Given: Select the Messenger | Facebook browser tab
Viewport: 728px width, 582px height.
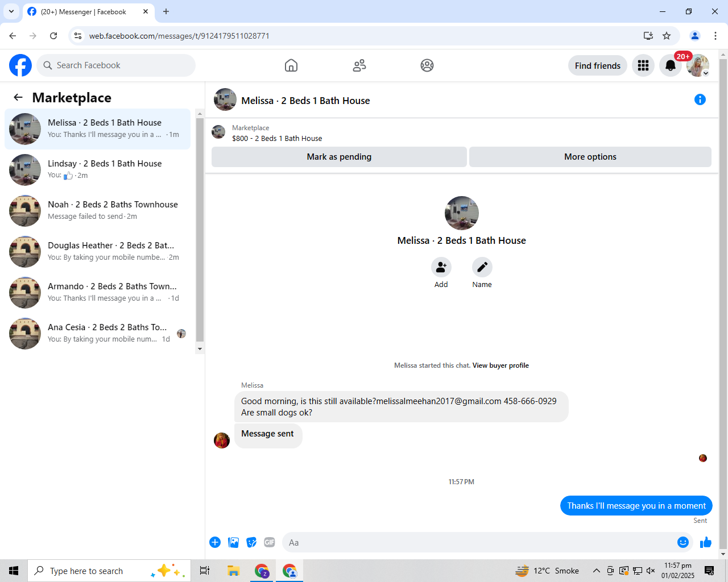Looking at the screenshot, I should pyautogui.click(x=88, y=11).
